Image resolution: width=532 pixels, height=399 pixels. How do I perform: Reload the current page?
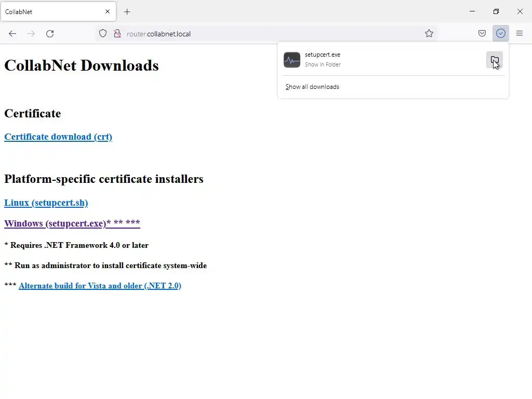coord(50,34)
